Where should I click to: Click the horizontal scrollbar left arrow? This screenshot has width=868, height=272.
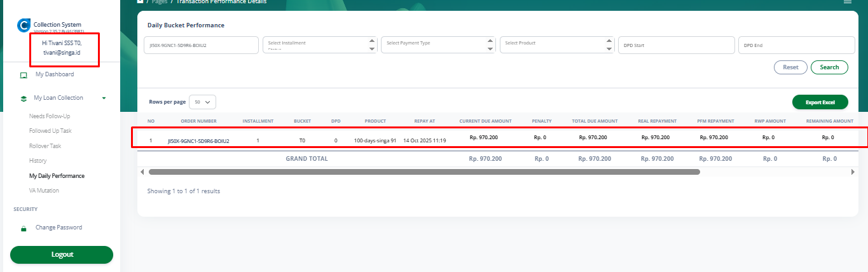(142, 172)
